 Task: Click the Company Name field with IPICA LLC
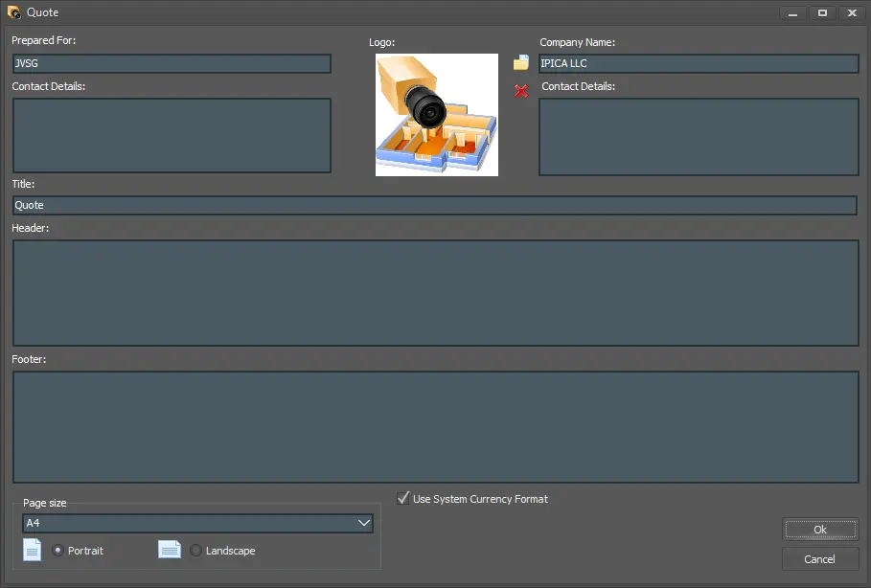tap(699, 64)
